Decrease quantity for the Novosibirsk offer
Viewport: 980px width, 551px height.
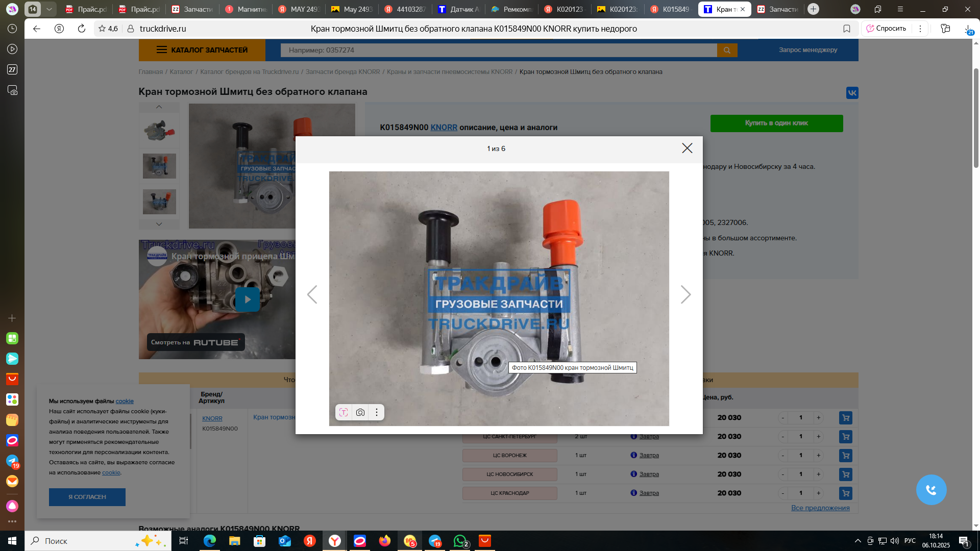[782, 474]
